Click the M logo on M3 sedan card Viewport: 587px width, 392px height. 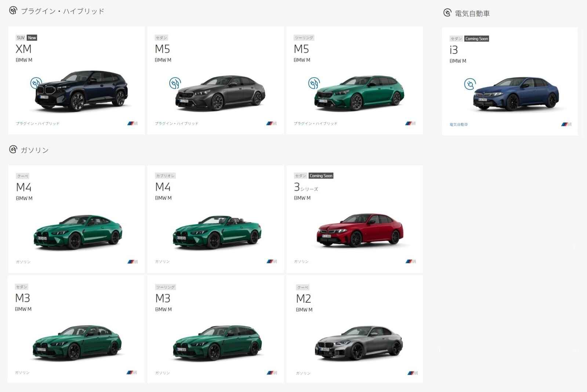click(132, 373)
